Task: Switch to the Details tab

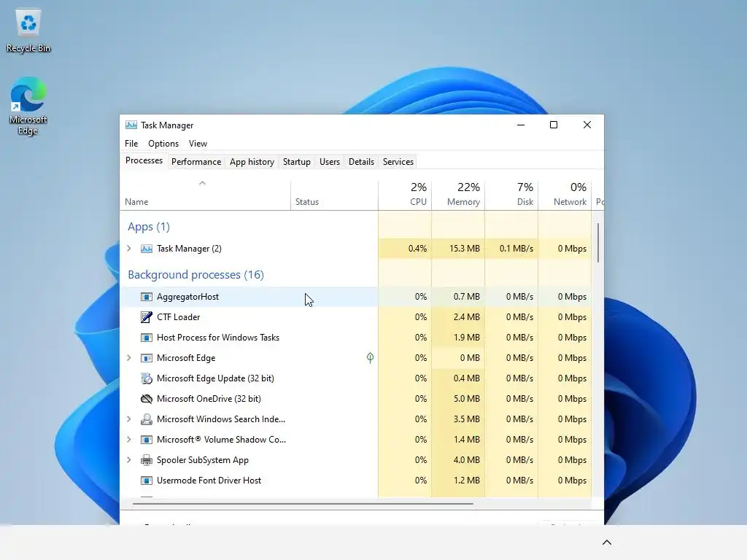Action: 362,162
